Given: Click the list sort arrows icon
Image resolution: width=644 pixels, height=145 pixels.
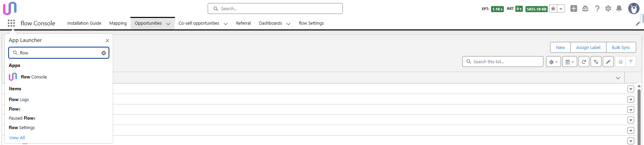Looking at the screenshot, I should 596,62.
